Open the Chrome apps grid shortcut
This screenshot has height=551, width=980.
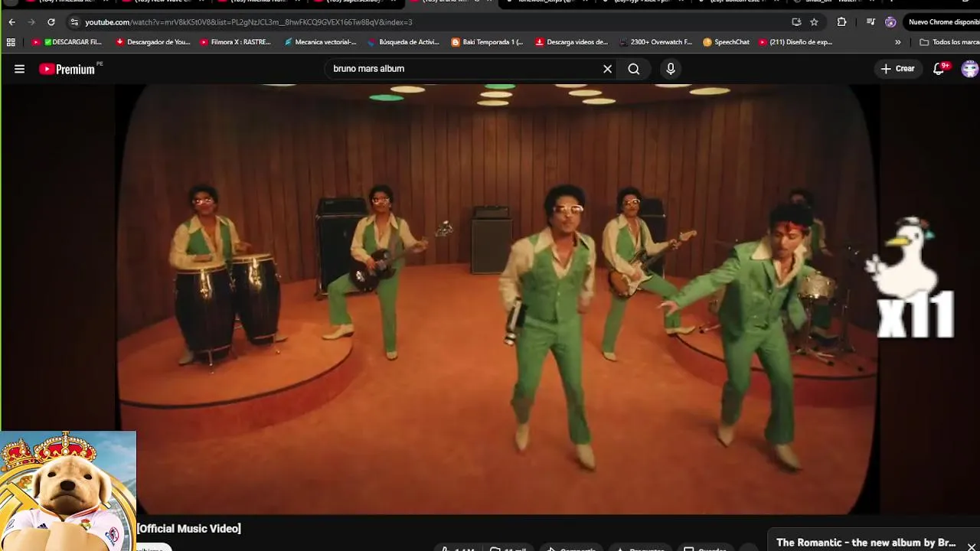click(x=11, y=42)
